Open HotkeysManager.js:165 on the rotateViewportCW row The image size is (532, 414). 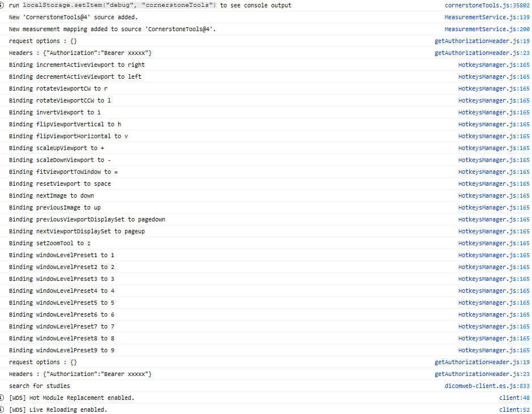(494, 88)
